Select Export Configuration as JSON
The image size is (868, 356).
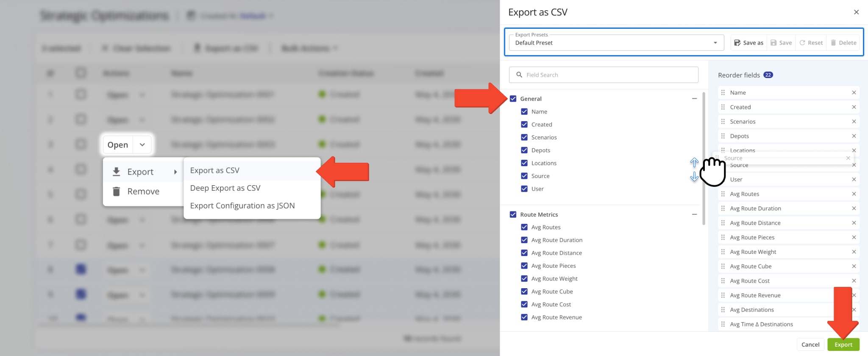(242, 206)
